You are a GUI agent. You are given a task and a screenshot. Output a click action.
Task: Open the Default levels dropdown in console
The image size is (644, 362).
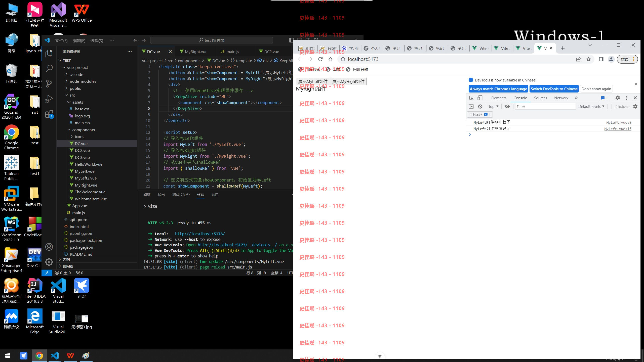(x=591, y=106)
